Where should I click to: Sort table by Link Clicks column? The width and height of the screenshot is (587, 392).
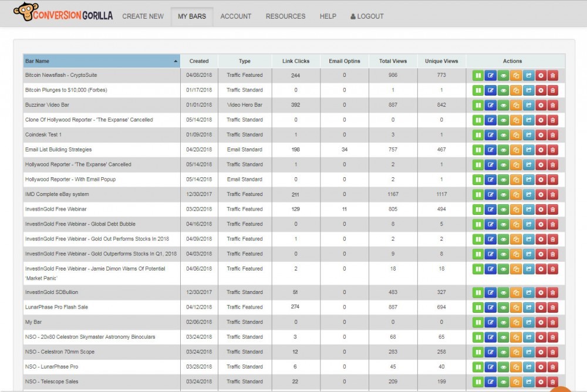(x=296, y=61)
